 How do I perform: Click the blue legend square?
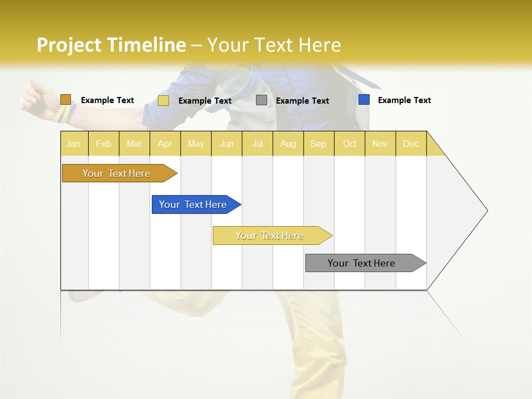click(363, 99)
